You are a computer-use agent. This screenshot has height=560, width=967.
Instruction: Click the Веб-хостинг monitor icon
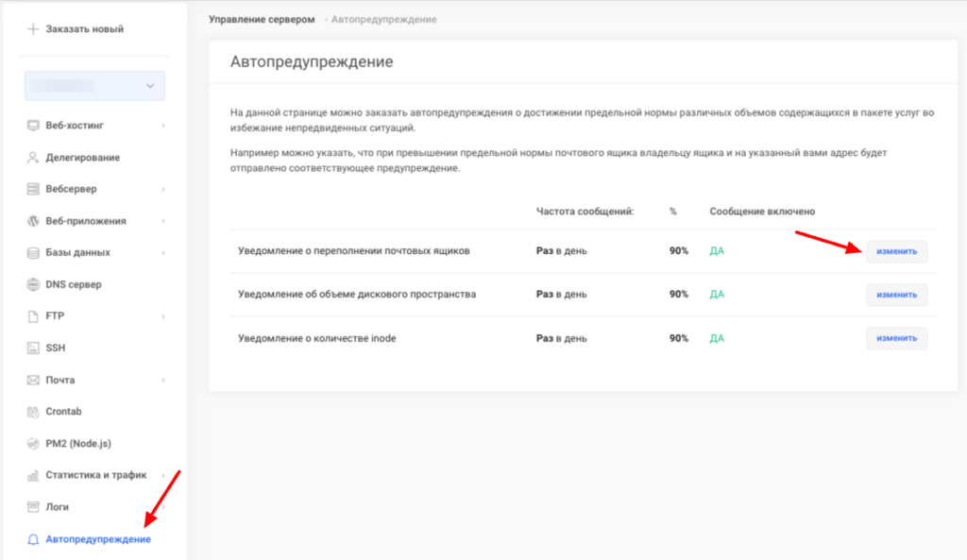34,126
